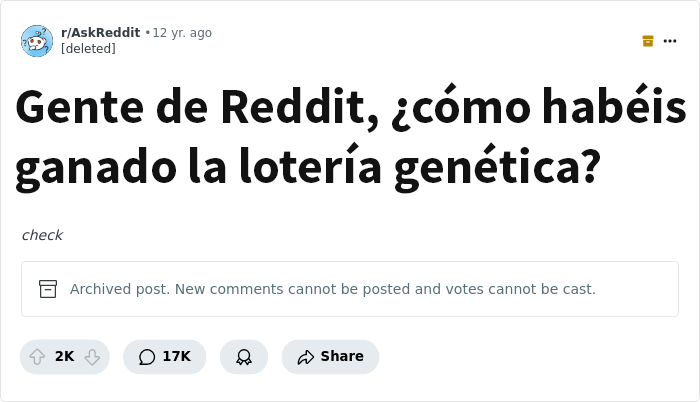
Task: Click the gold archived status icon
Action: [648, 41]
